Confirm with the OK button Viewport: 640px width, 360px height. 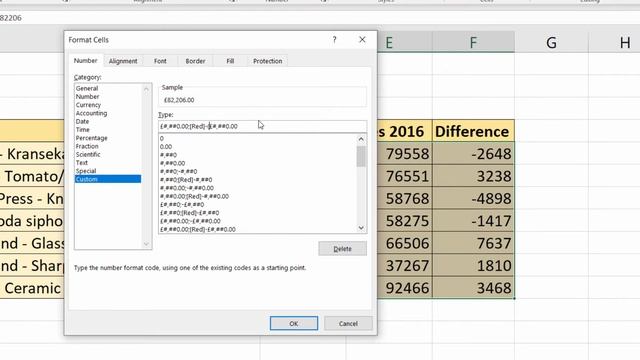pyautogui.click(x=294, y=323)
